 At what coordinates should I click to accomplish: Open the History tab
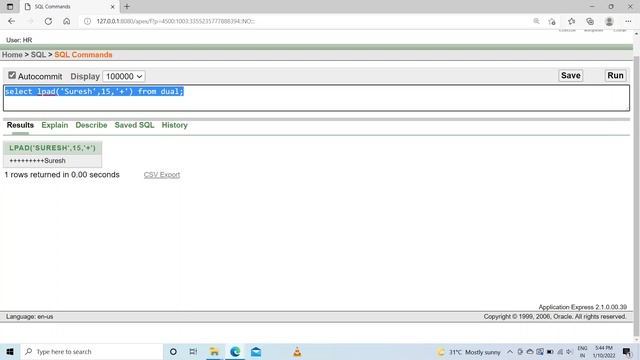(x=174, y=125)
